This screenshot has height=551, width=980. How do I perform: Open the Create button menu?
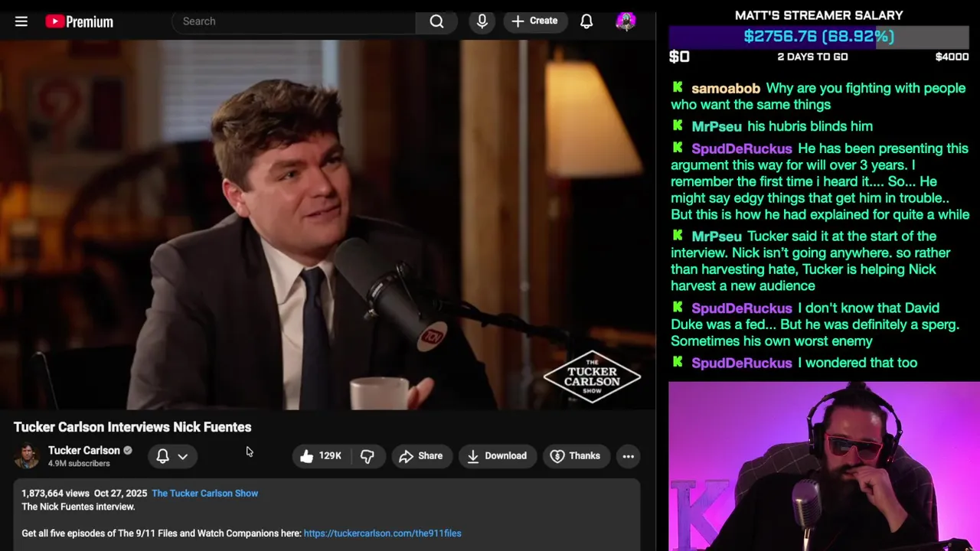[534, 21]
